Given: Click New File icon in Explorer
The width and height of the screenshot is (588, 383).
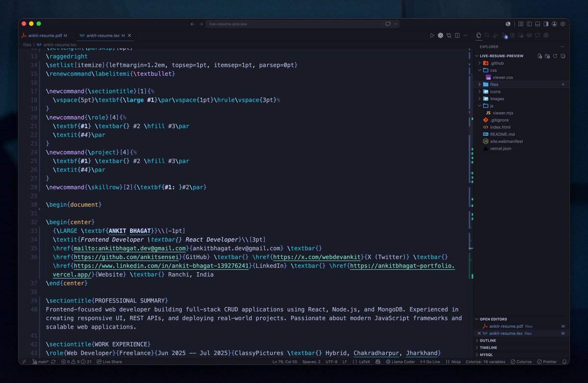Looking at the screenshot, I should [x=539, y=56].
